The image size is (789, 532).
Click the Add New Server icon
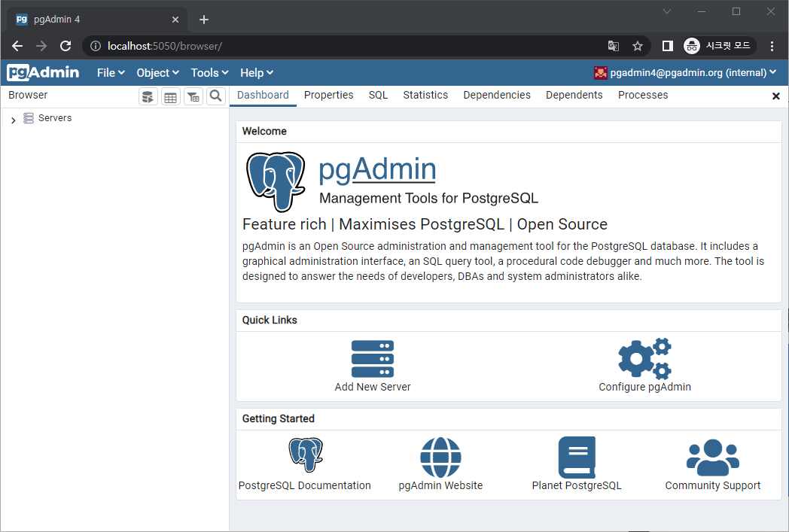[372, 359]
